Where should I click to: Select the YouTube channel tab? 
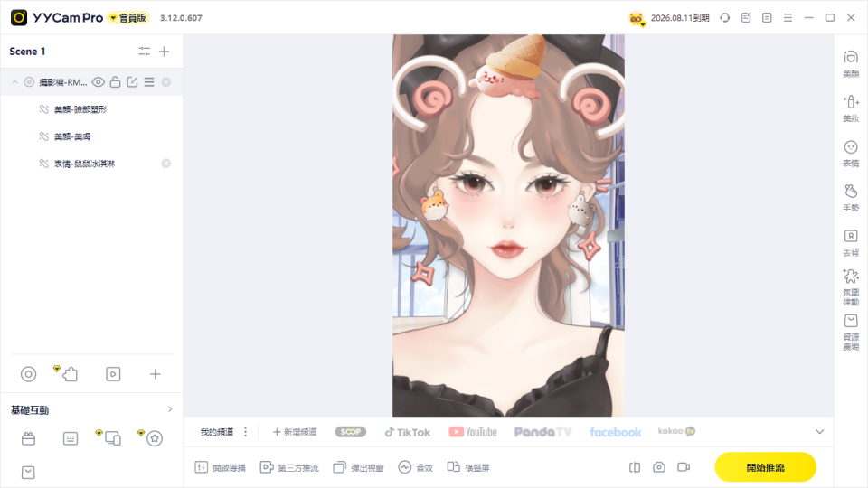pyautogui.click(x=473, y=432)
